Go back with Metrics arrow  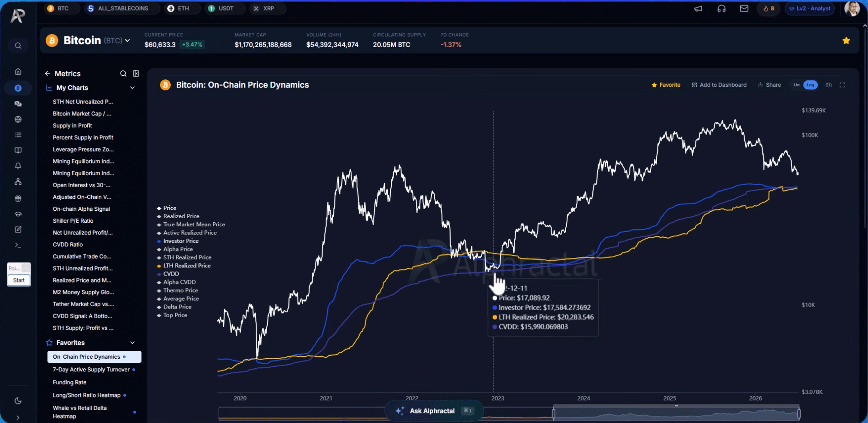[x=47, y=73]
